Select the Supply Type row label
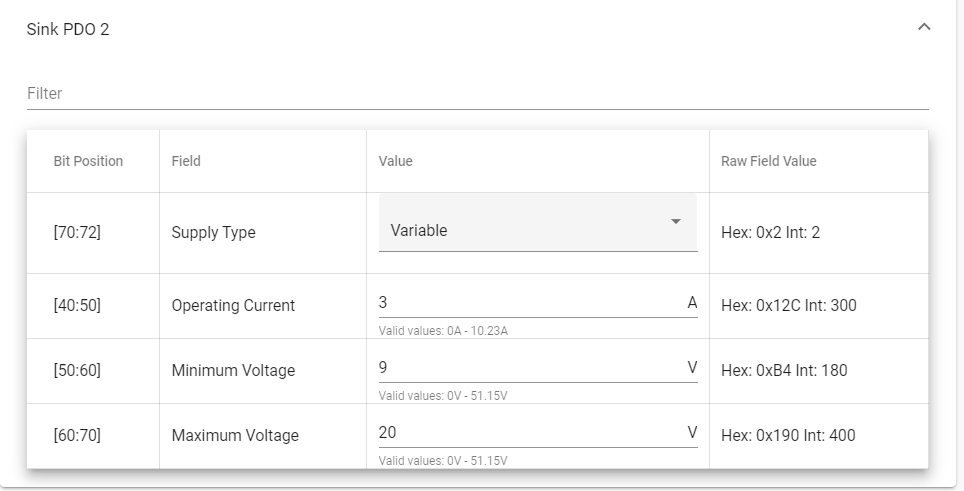The height and width of the screenshot is (491, 964). 213,233
